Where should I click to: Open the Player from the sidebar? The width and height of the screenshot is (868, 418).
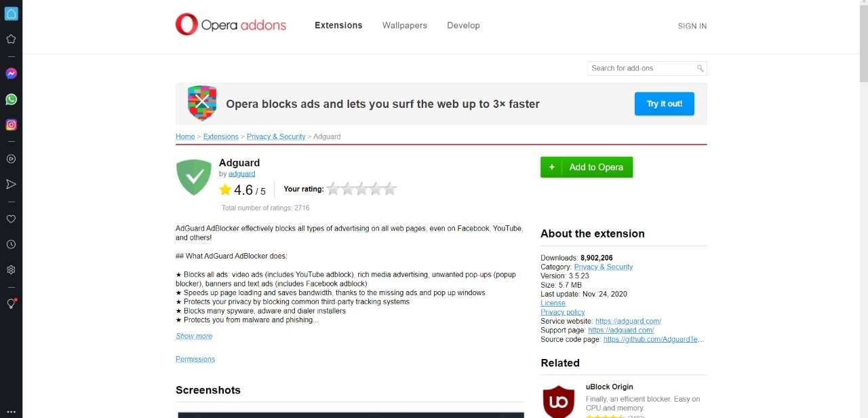click(11, 159)
